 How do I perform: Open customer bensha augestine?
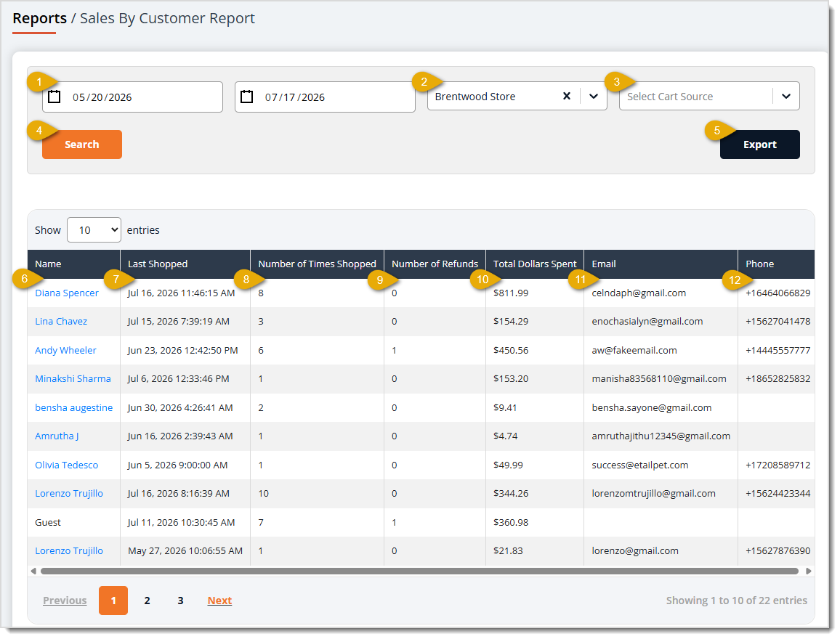(x=74, y=407)
